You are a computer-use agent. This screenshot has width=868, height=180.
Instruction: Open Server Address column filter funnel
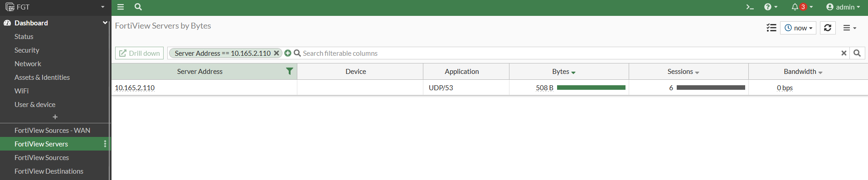point(290,71)
